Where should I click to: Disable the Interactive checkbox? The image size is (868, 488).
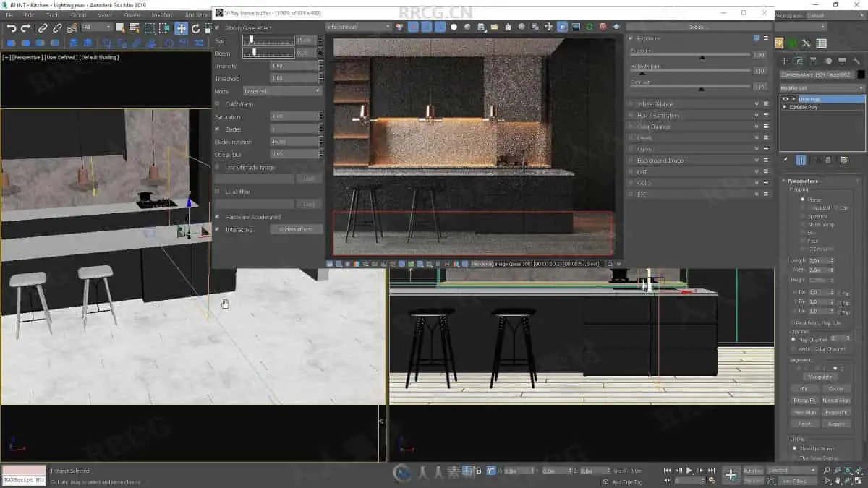click(x=218, y=230)
